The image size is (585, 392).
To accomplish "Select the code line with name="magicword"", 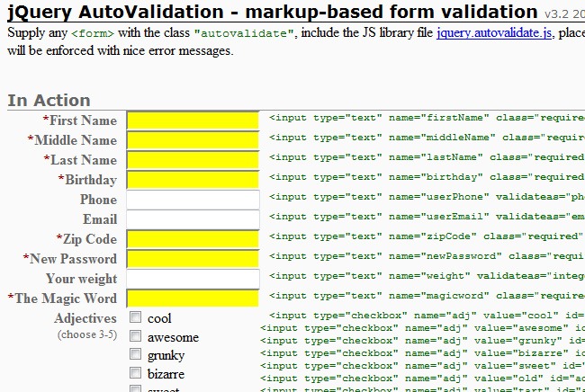I will click(427, 296).
